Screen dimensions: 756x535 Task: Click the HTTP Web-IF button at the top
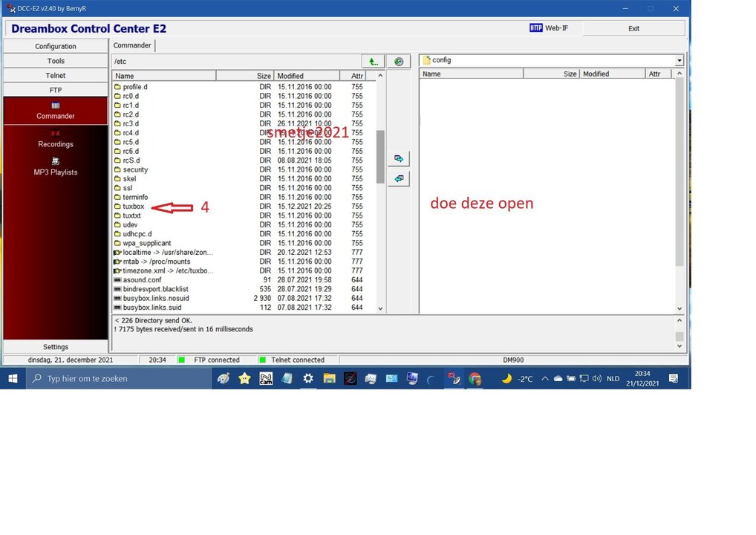pyautogui.click(x=550, y=27)
